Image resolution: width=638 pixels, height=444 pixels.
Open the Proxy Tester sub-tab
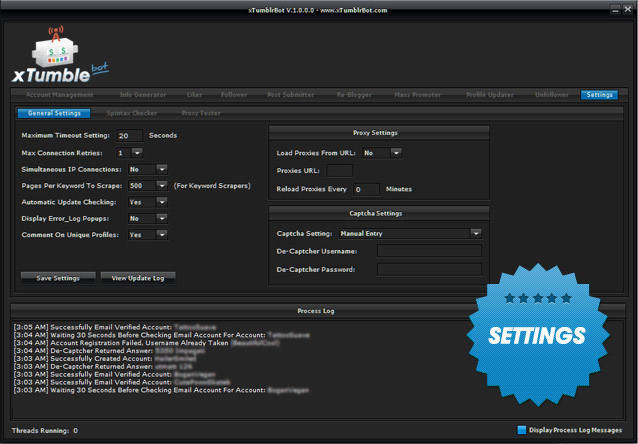(x=201, y=113)
